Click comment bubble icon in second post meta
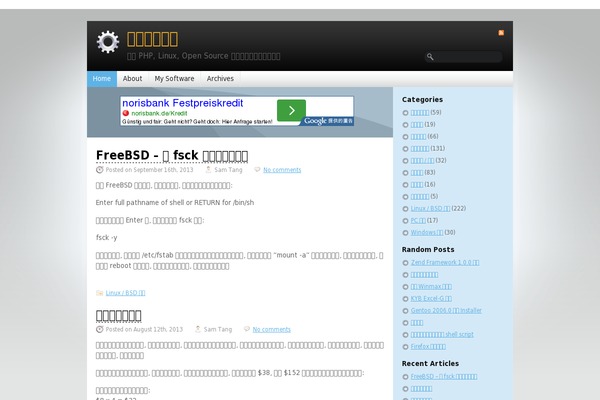 (247, 329)
